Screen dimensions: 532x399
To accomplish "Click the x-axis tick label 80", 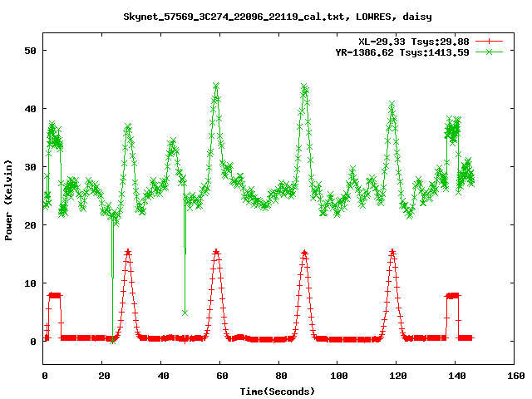I will coord(281,376).
